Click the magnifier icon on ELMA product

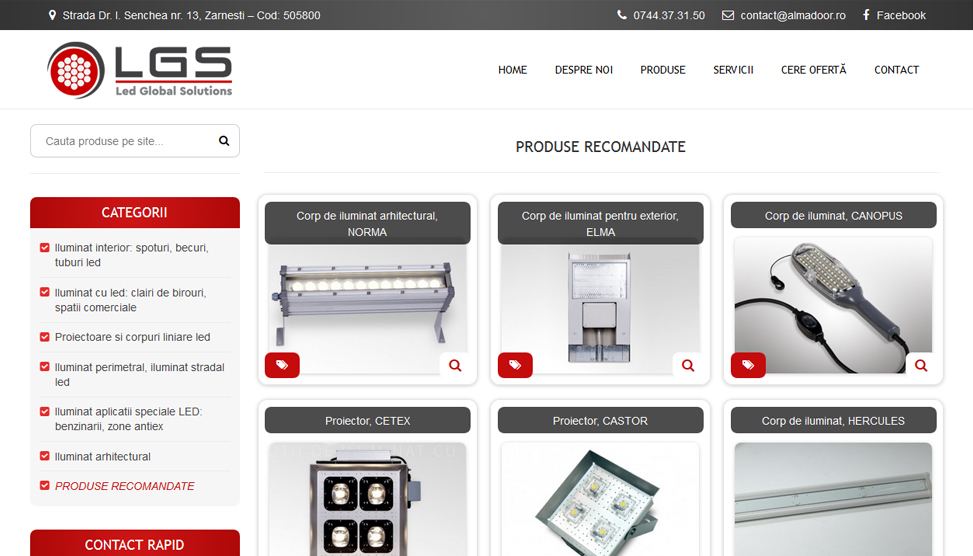pyautogui.click(x=688, y=365)
